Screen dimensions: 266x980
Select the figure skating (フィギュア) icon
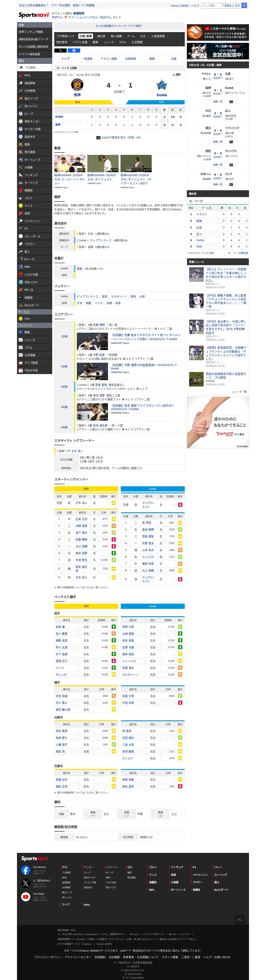(x=21, y=175)
